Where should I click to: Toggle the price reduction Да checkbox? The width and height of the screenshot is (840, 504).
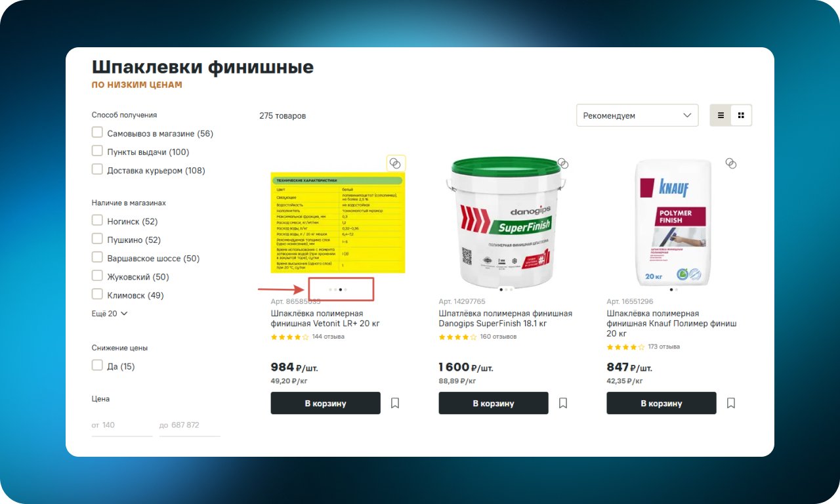pos(97,366)
